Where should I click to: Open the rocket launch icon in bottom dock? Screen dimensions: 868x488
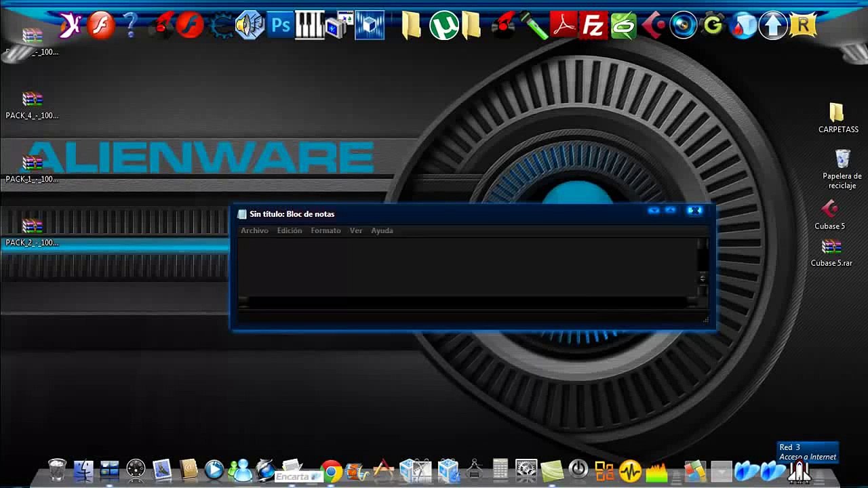tap(800, 472)
